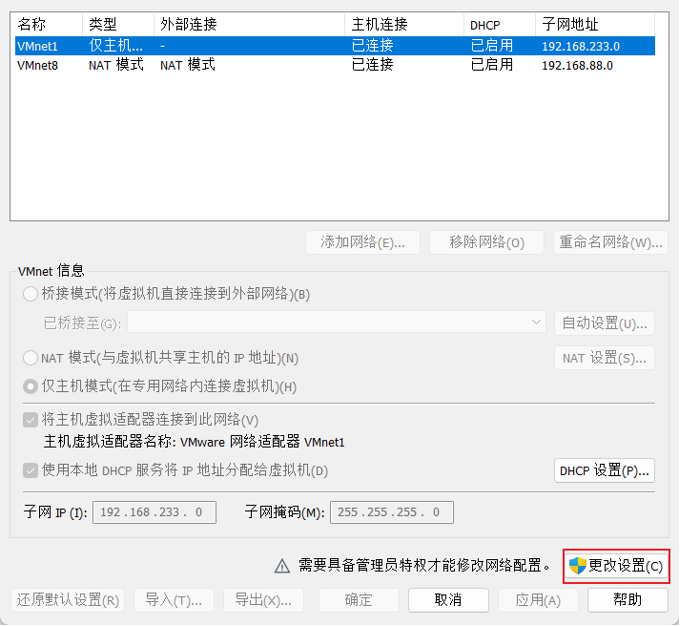Open NAT 设置(S) dialog button
This screenshot has width=680, height=626.
coord(604,358)
